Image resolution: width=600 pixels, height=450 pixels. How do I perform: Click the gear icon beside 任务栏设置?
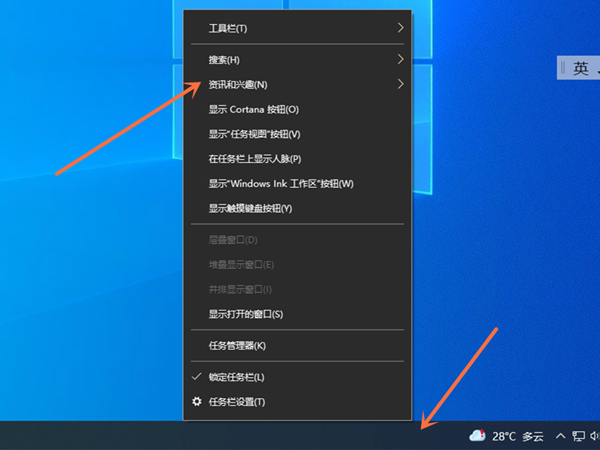pyautogui.click(x=196, y=402)
